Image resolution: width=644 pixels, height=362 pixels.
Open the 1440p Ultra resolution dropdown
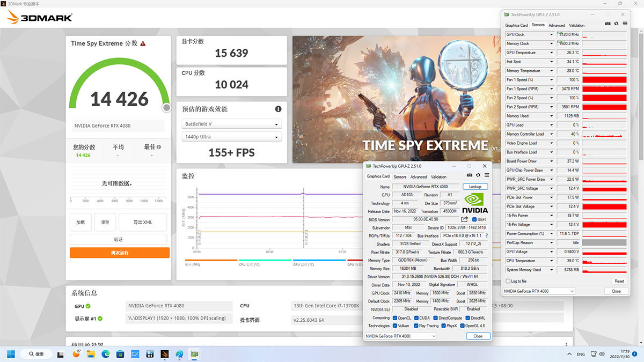[231, 137]
